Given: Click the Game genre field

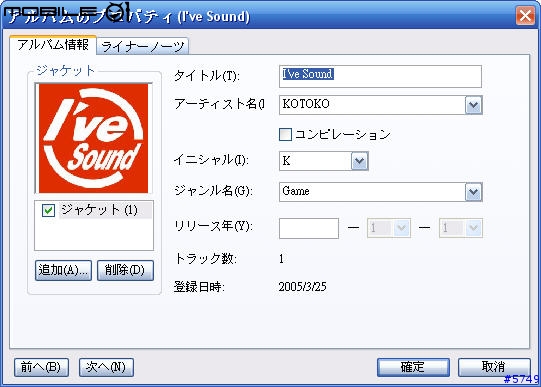Looking at the screenshot, I should 372,192.
